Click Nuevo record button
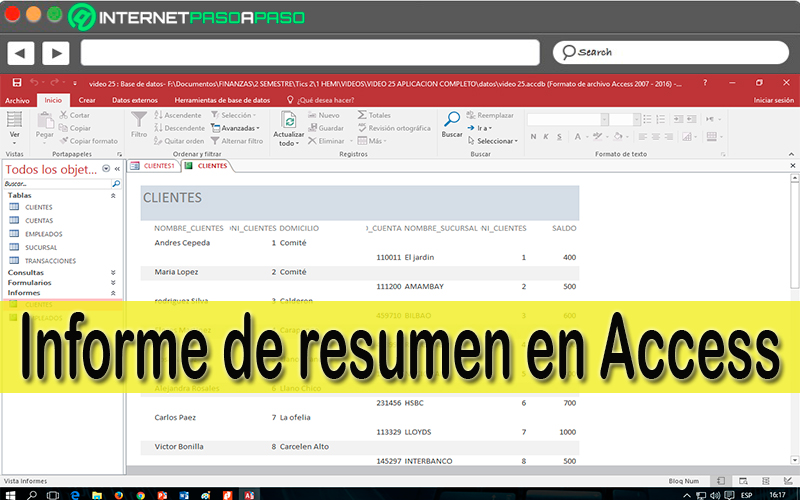This screenshot has height=500, width=800. (324, 115)
